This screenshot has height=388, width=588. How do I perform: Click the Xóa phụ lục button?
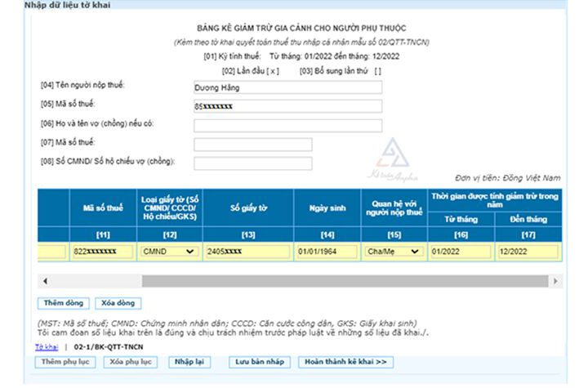tap(131, 361)
